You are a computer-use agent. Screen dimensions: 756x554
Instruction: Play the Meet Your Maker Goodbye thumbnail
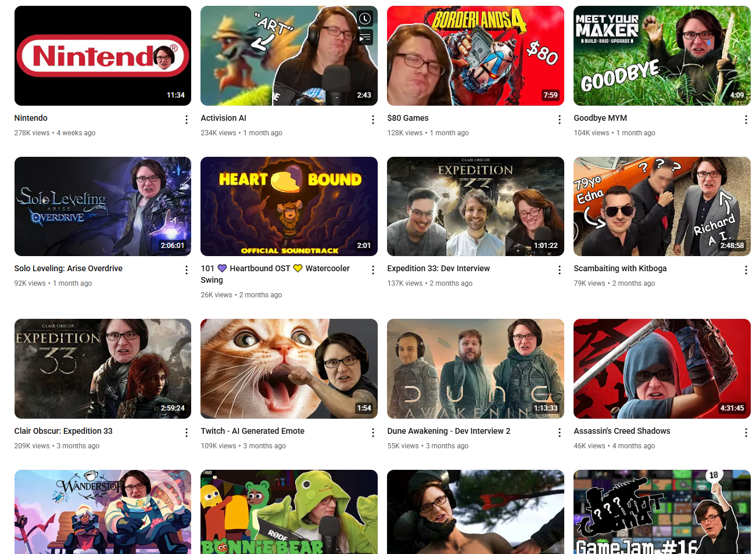tap(662, 56)
